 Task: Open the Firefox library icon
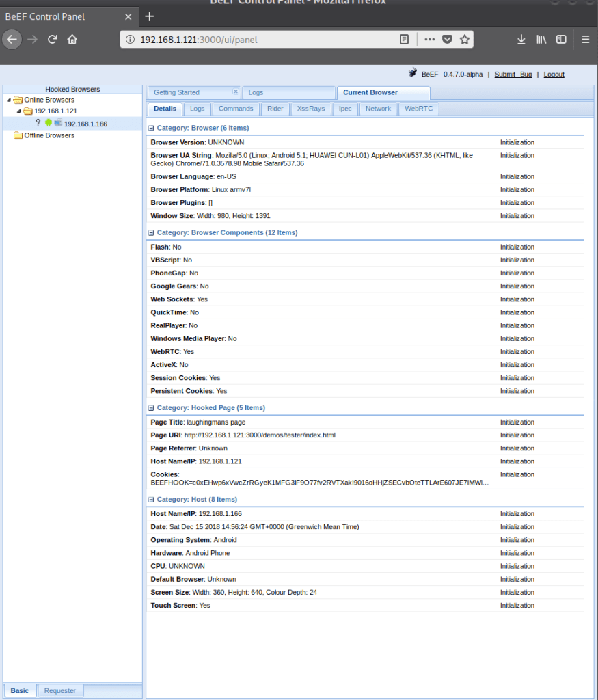(x=541, y=40)
